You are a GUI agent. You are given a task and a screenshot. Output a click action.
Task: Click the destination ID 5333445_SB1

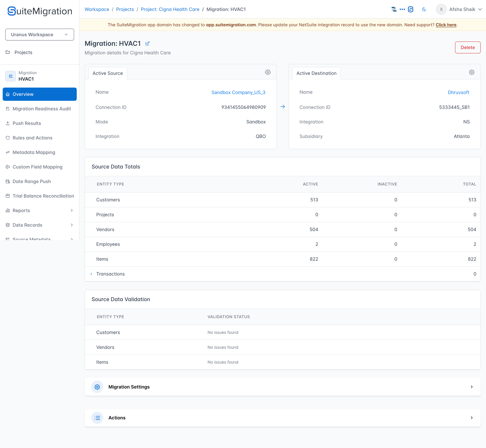[x=454, y=107]
